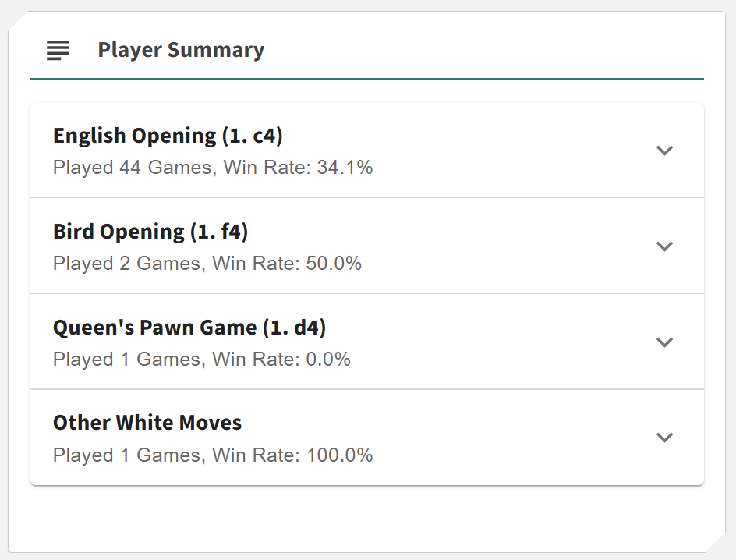Click the Player Summary heading

181,51
